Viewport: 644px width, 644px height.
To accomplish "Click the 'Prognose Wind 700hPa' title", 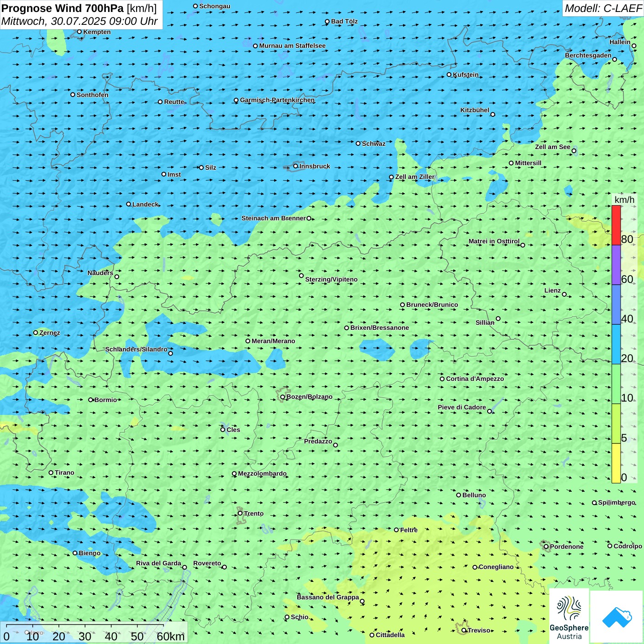I will coord(63,8).
